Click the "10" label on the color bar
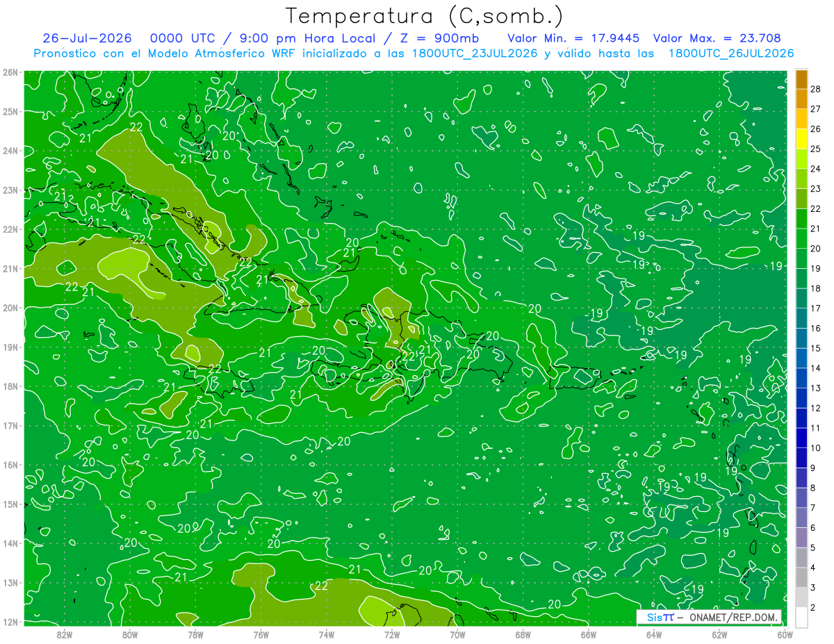834x644 pixels. click(815, 447)
